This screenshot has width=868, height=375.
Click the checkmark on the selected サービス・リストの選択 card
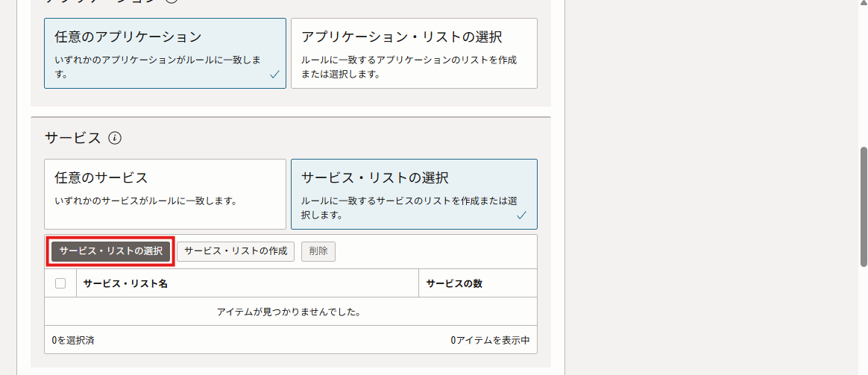pyautogui.click(x=521, y=215)
